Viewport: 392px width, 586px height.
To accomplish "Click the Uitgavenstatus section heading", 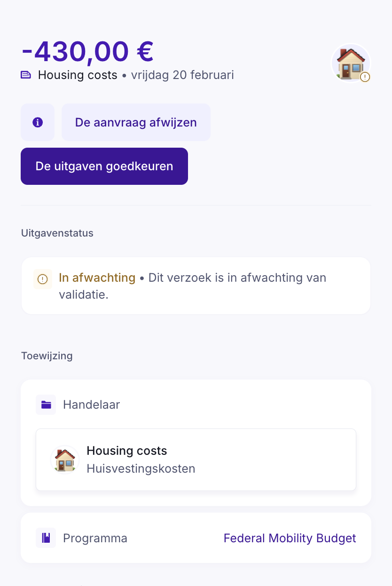I will click(57, 233).
